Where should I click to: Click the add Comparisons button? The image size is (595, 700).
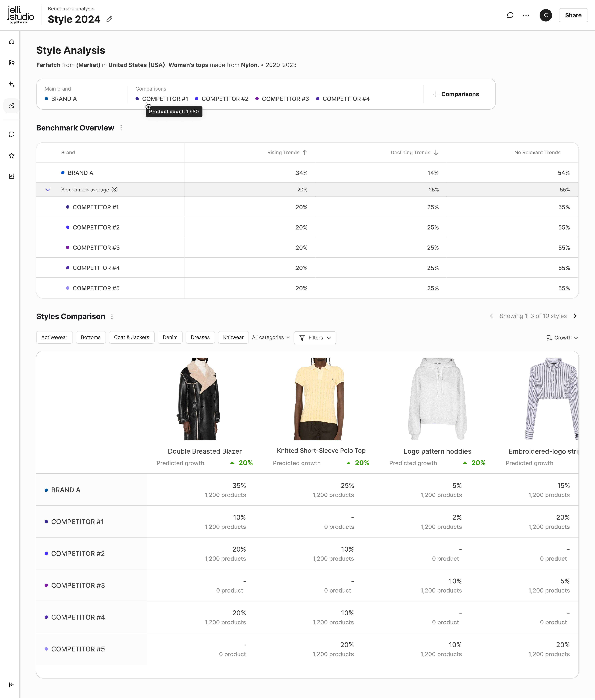(x=456, y=94)
